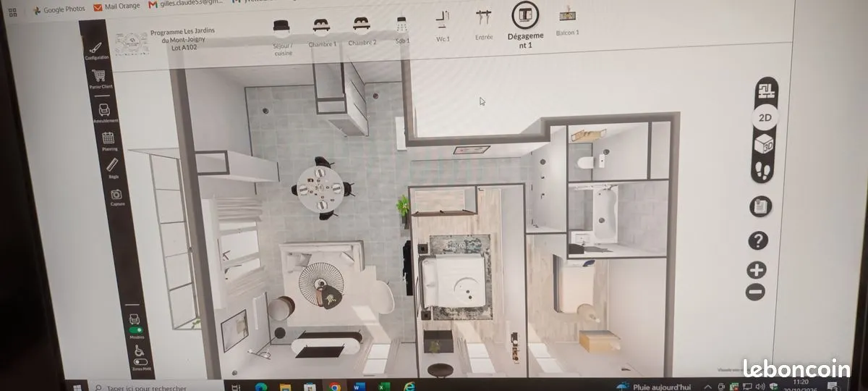
Task: Select the Séjour / cuisine room tab
Action: [x=284, y=38]
